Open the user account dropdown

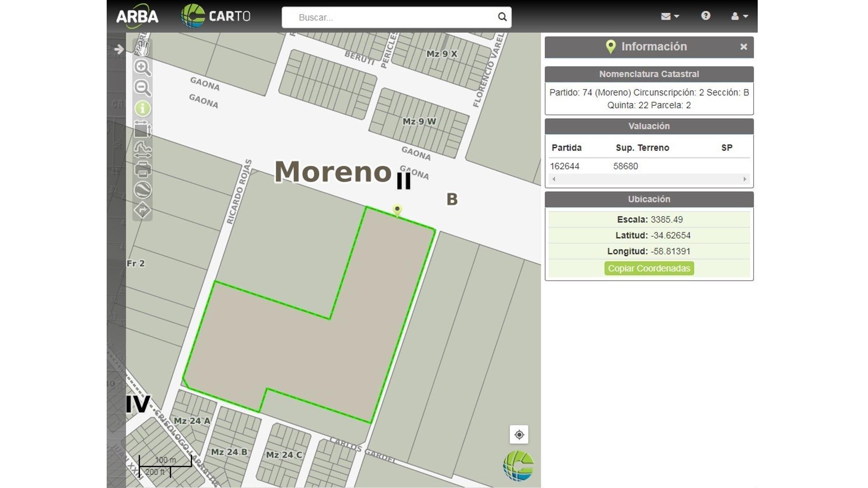pos(739,16)
